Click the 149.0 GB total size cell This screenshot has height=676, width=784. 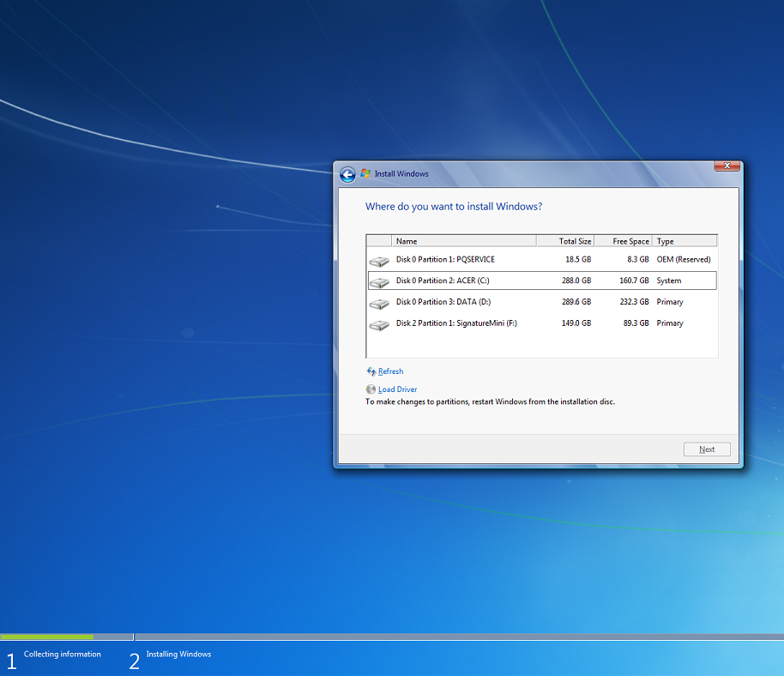(576, 323)
